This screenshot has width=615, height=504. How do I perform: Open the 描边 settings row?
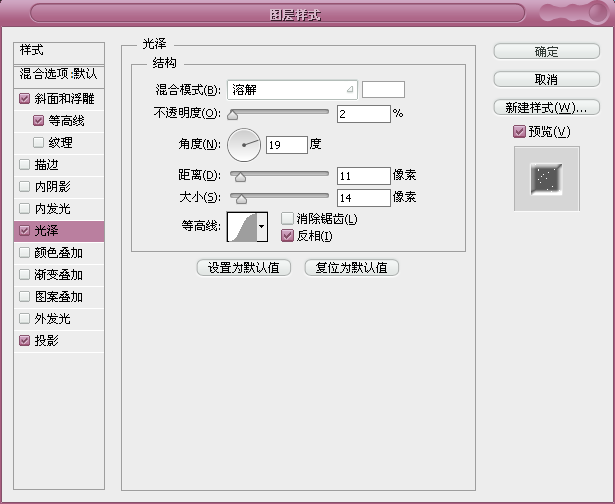[59, 165]
